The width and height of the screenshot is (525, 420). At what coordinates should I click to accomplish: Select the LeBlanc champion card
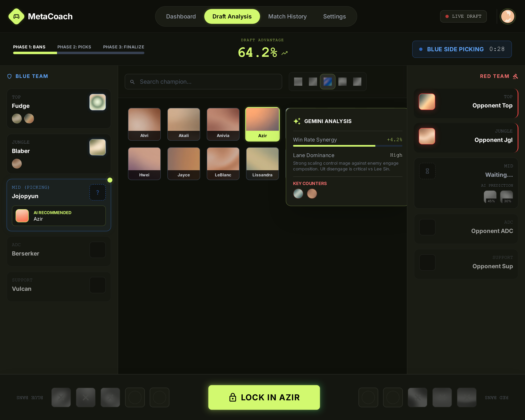point(223,164)
